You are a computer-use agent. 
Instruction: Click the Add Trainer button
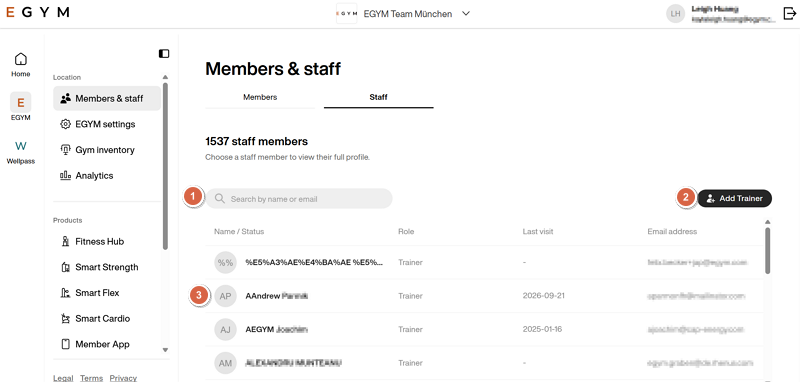pyautogui.click(x=735, y=198)
